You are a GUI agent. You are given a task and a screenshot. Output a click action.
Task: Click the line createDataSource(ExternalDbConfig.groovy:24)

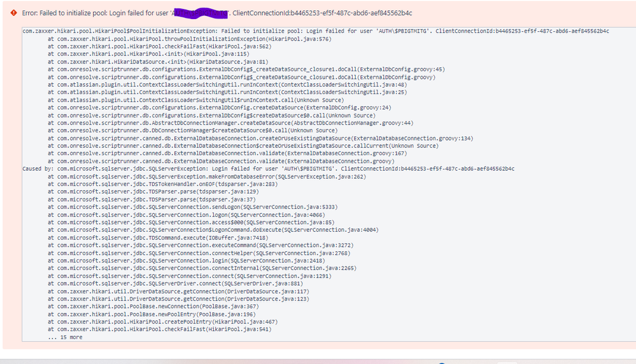(220, 108)
